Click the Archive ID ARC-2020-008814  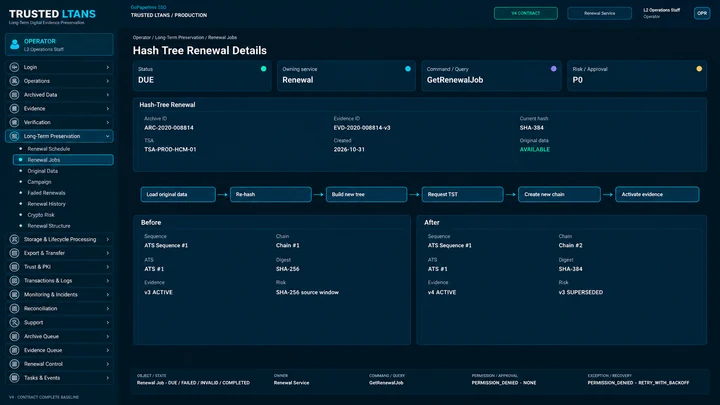(169, 128)
